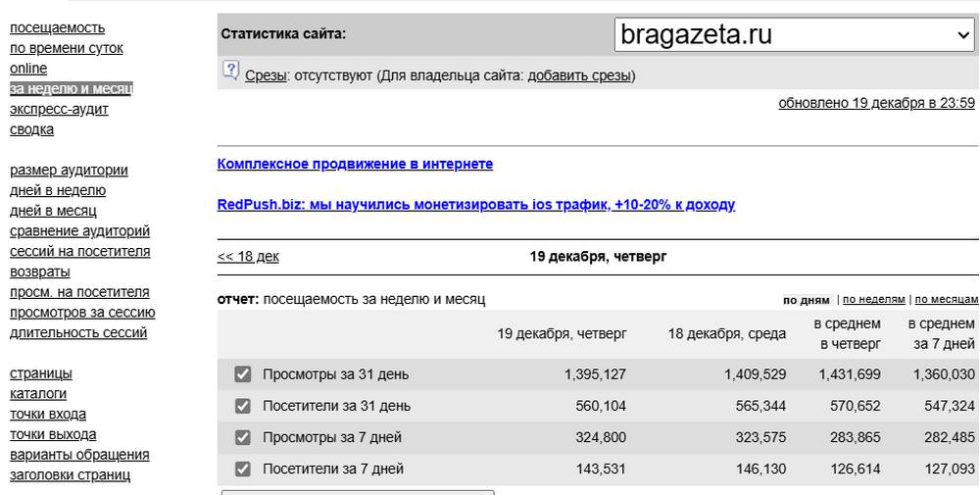The image size is (980, 495).
Task: Click the question mark help icon
Action: click(x=230, y=70)
